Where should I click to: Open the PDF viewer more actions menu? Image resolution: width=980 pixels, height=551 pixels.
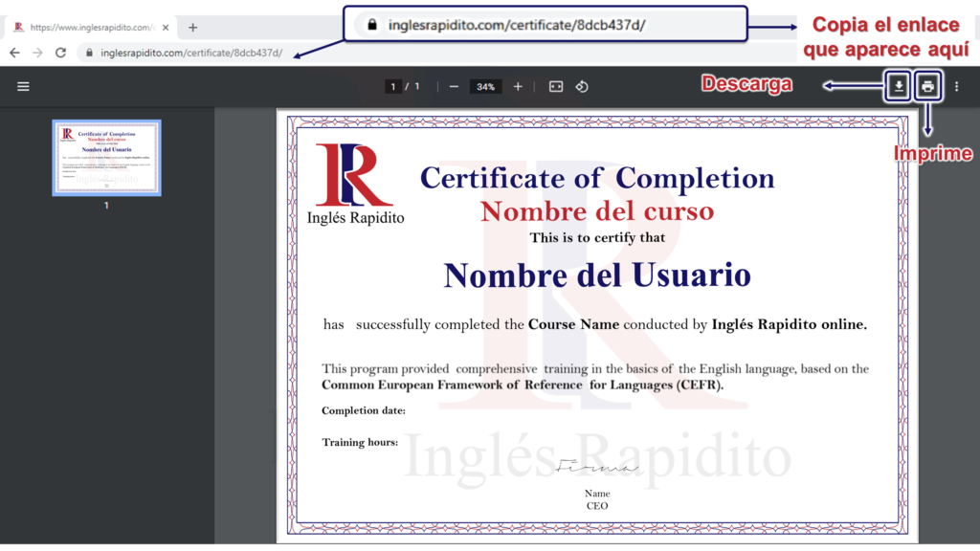[x=956, y=87]
